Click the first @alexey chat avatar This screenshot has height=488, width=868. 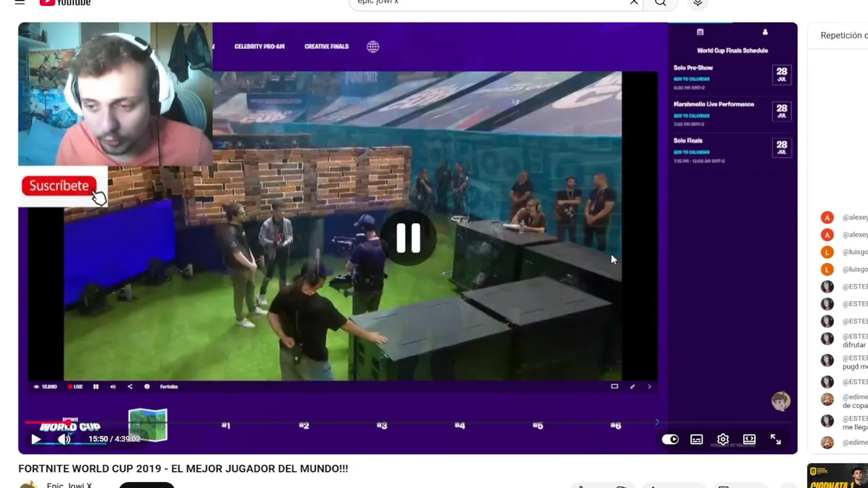tap(827, 218)
